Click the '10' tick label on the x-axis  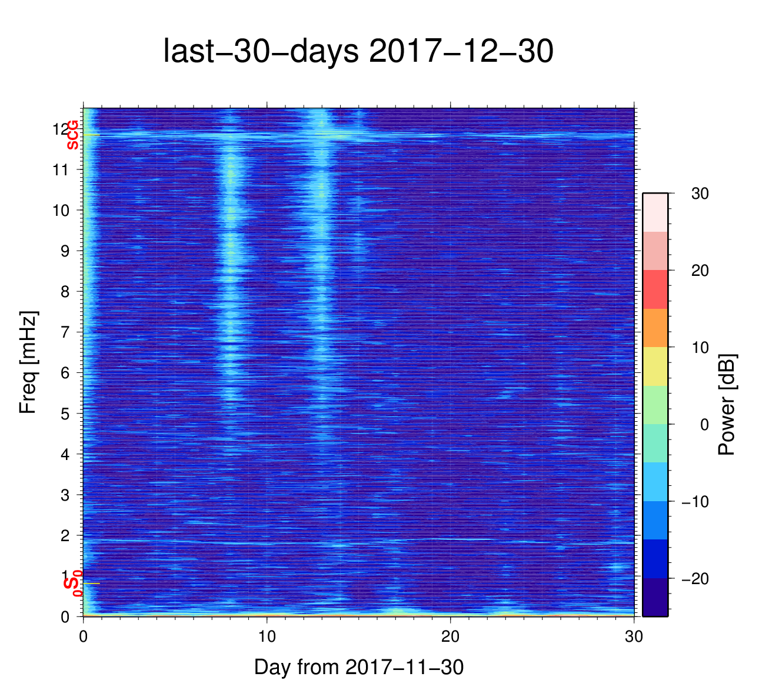coord(267,637)
